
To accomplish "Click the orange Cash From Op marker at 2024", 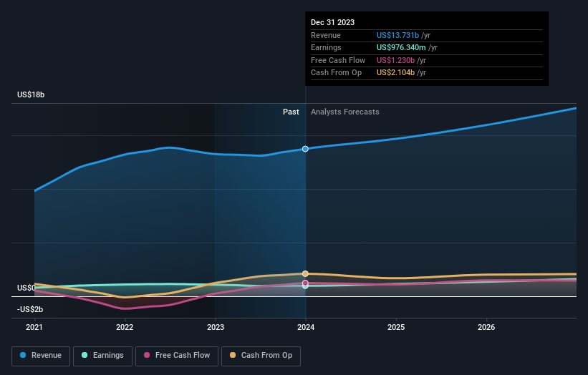I will pyautogui.click(x=306, y=273).
